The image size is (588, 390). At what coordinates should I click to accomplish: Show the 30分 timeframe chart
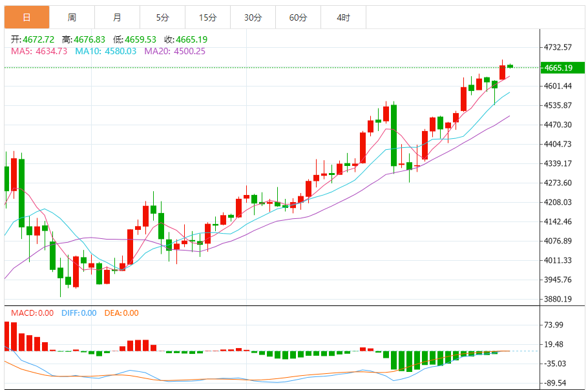(253, 17)
